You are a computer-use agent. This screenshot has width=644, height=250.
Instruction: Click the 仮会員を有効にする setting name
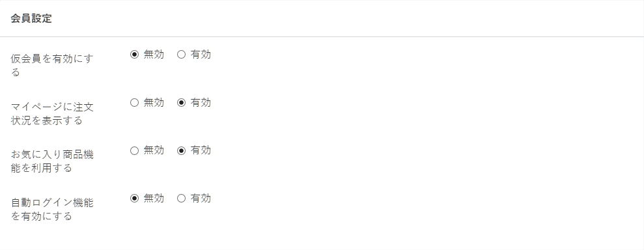pos(52,65)
